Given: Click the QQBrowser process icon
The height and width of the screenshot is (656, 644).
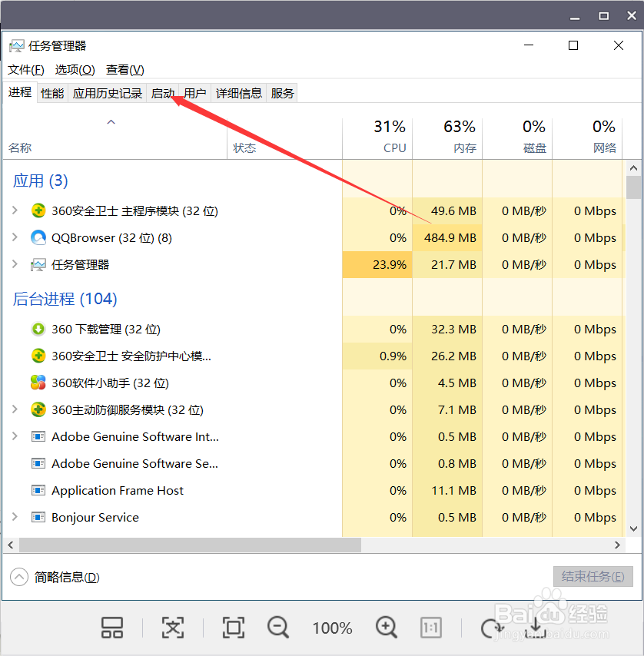Looking at the screenshot, I should 38,237.
